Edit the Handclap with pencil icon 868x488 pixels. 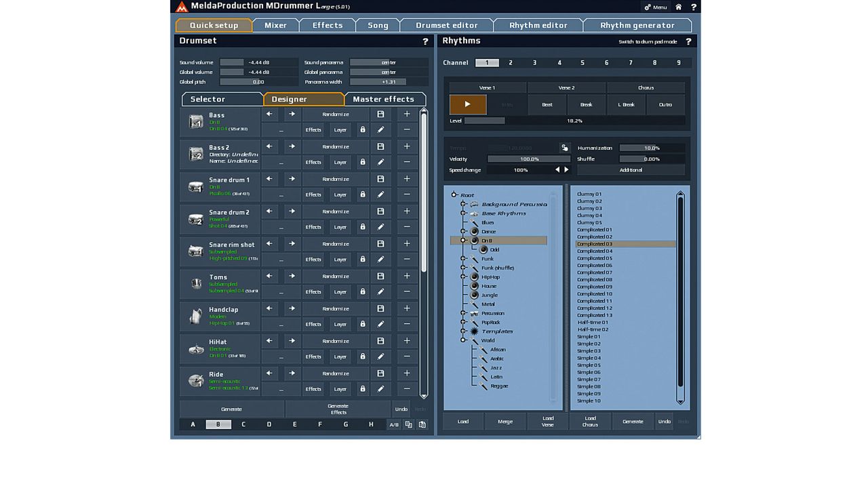380,324
